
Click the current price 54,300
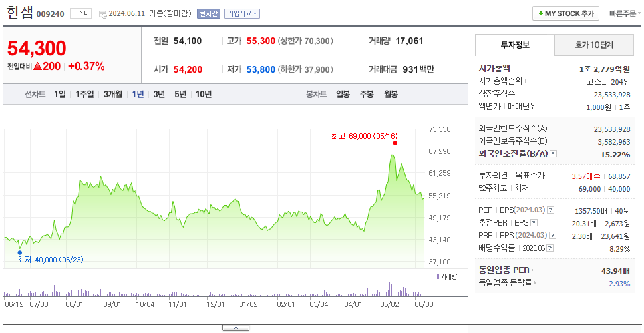pyautogui.click(x=37, y=49)
